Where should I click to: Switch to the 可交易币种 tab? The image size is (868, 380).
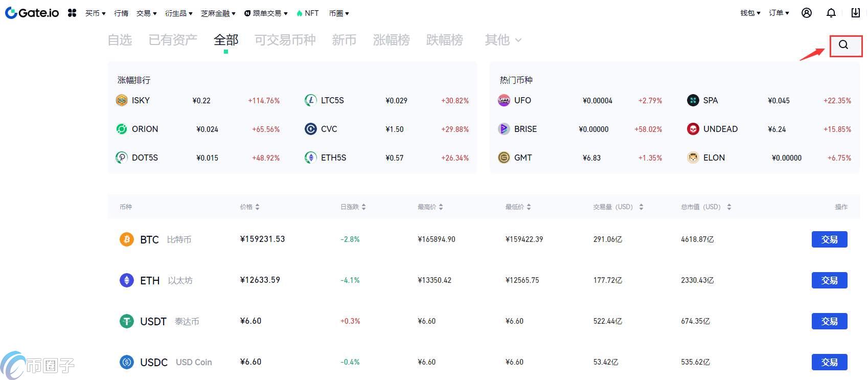coord(285,40)
